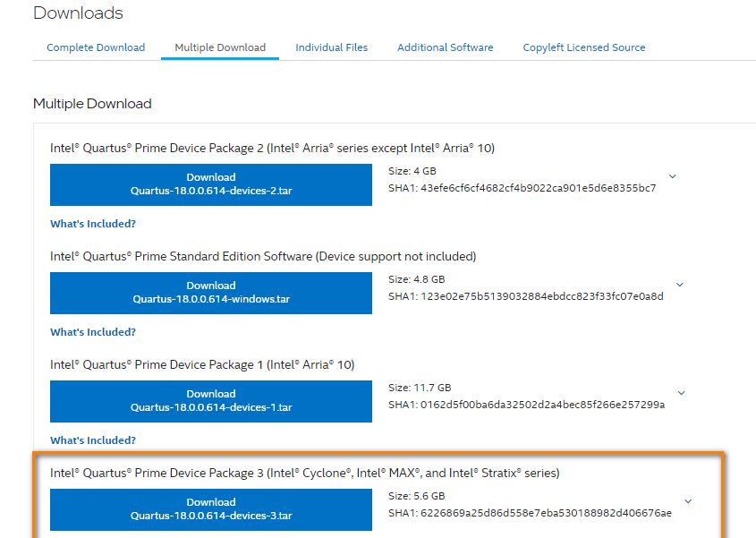Open What's Included under Standard Edition Software
756x538 pixels.
(92, 331)
